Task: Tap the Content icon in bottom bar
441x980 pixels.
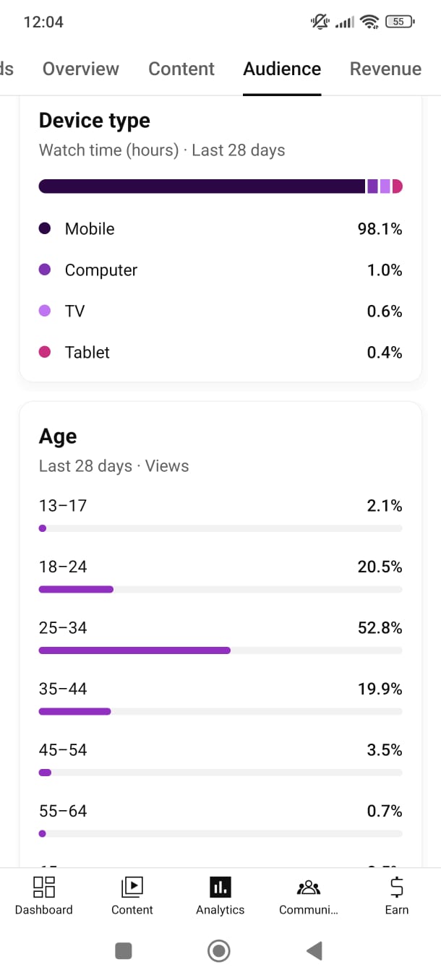Action: point(132,887)
